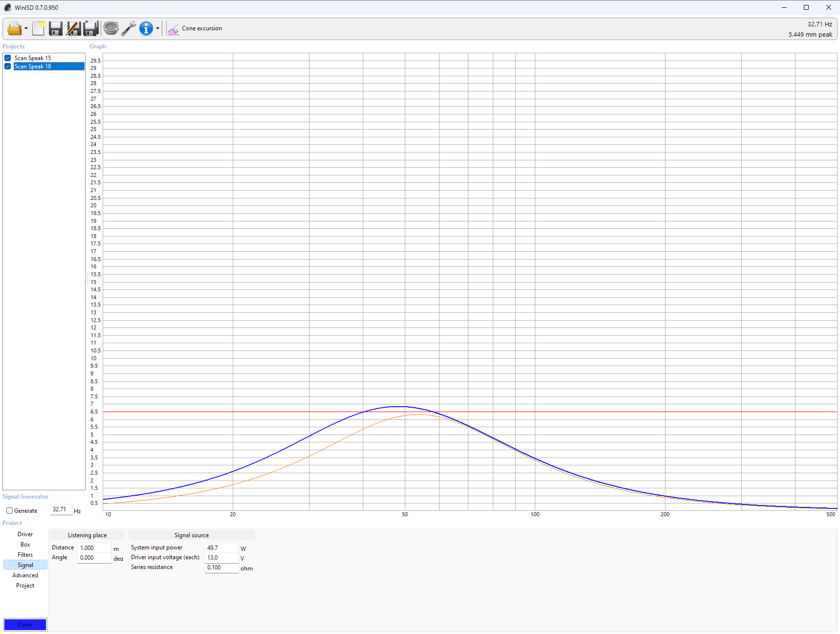Expand the open project dropdown arrow
The image size is (840, 634).
pos(26,29)
